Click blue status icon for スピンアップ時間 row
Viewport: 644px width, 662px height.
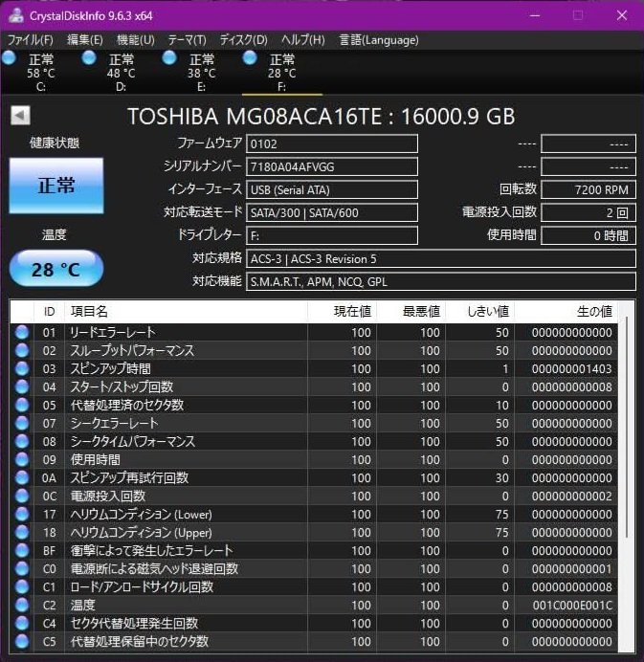pyautogui.click(x=22, y=368)
